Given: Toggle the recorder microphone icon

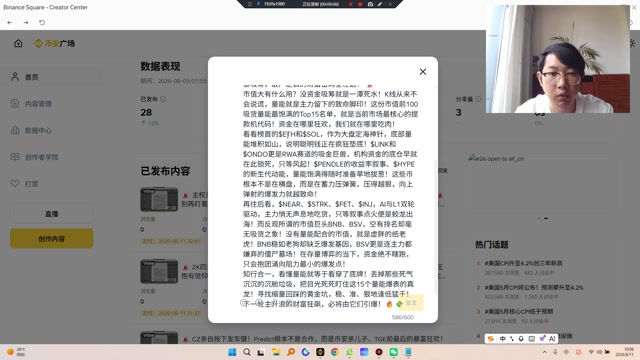Looking at the screenshot, I should (x=258, y=4).
